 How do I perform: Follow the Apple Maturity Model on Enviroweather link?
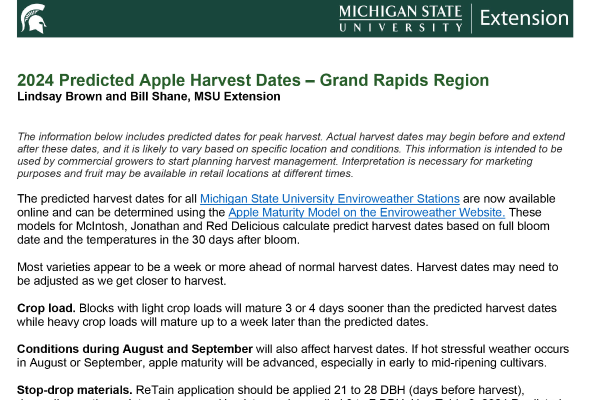(367, 212)
